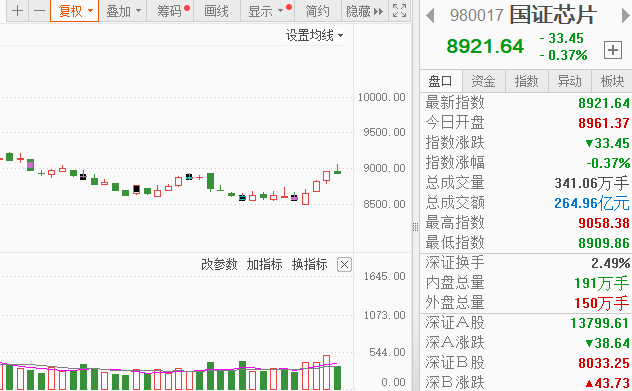Switch to the 资金 tab
The height and width of the screenshot is (391, 632).
[x=483, y=81]
